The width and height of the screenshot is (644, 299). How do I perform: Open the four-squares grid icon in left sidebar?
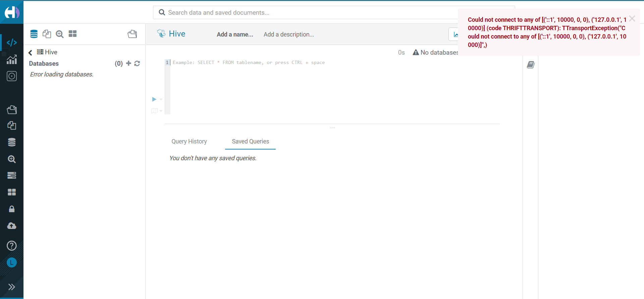[12, 192]
